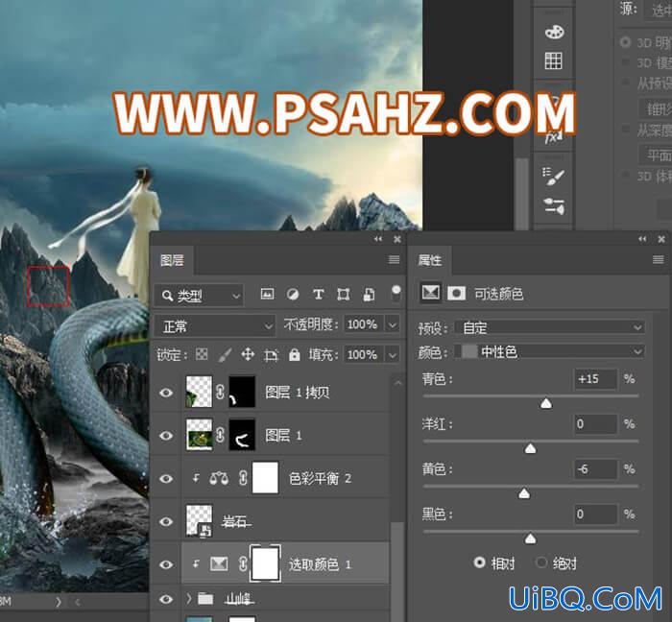Lock image pixels brush icon
The width and height of the screenshot is (672, 622).
(225, 354)
